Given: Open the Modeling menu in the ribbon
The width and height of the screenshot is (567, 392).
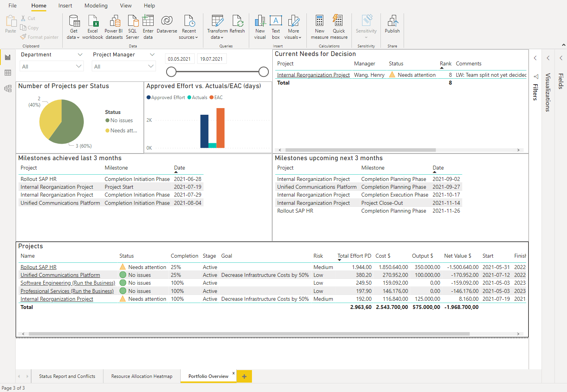Looking at the screenshot, I should (x=96, y=5).
